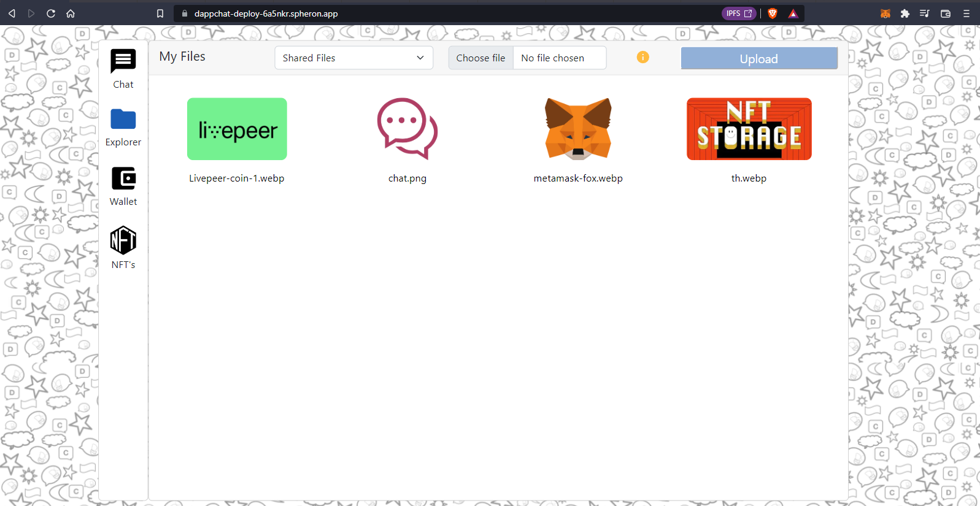Bookmark this page

point(160,13)
